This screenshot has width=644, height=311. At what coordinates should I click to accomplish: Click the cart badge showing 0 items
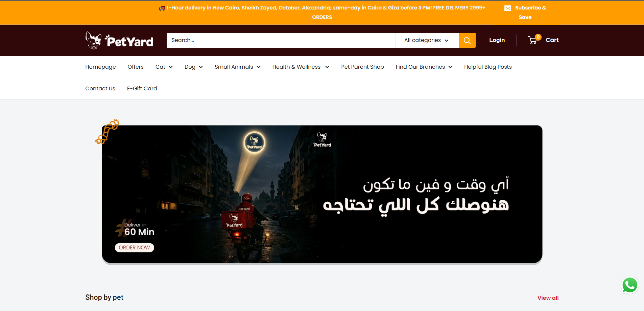click(x=538, y=37)
